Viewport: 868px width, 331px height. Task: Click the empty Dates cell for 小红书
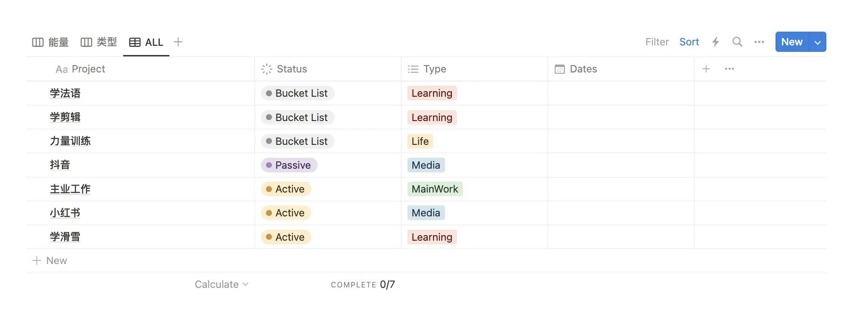point(620,213)
